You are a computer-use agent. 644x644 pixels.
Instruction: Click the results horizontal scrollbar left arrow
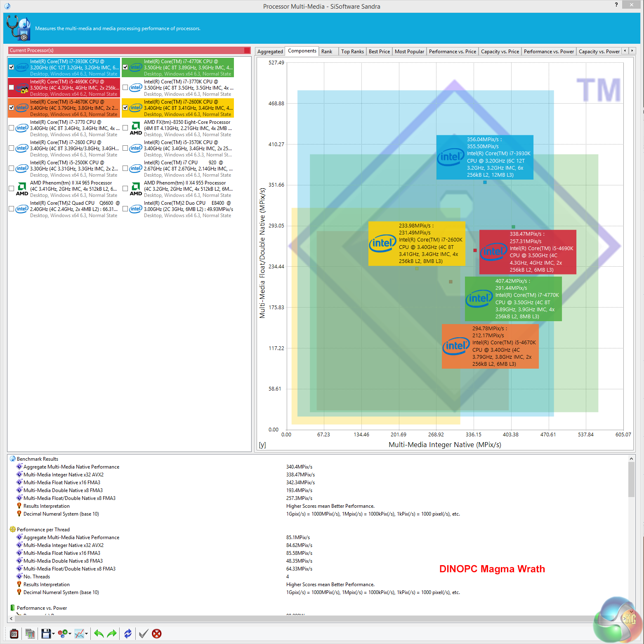click(11, 618)
